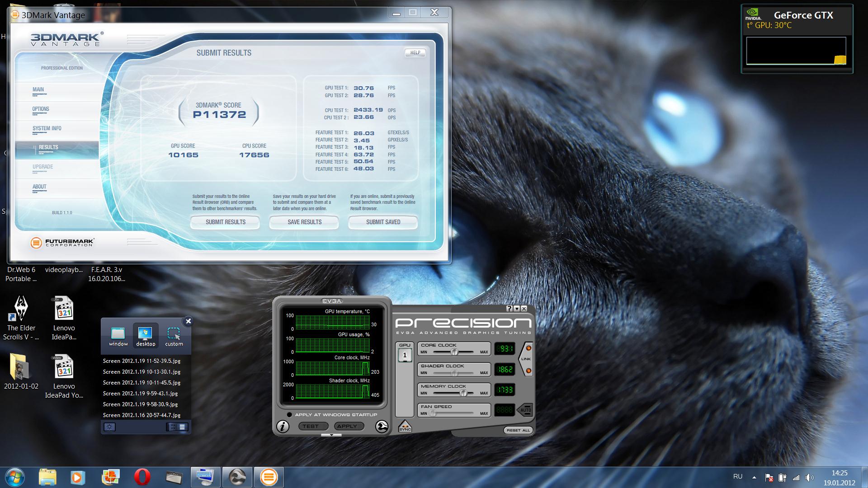Click the Save Results button

coord(304,222)
